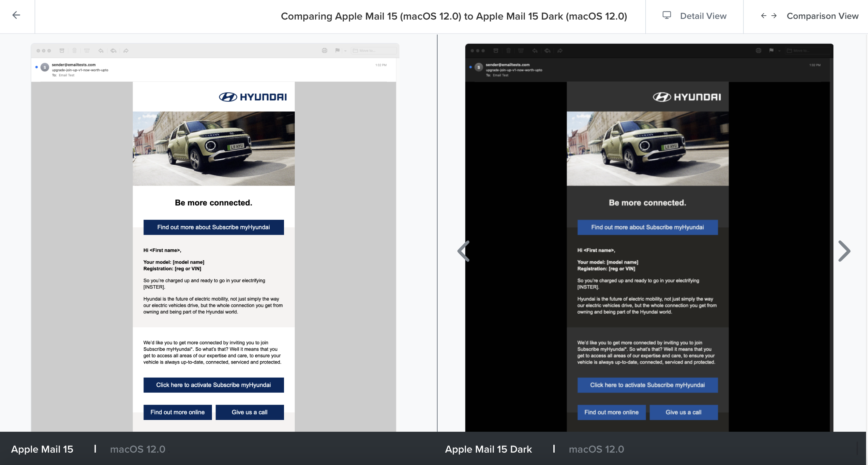The width and height of the screenshot is (868, 465).
Task: Click 'Find out more online' in the light email
Action: [x=178, y=412]
